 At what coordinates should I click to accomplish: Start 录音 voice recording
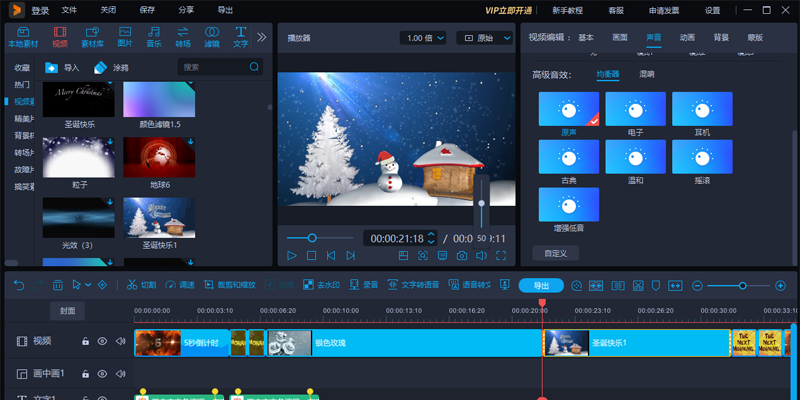(364, 285)
